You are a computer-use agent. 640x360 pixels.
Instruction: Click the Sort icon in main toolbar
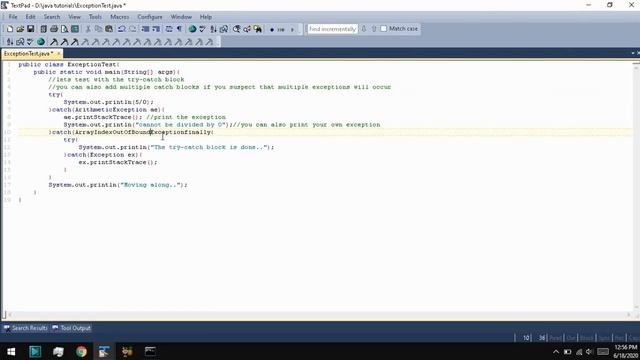(213, 29)
